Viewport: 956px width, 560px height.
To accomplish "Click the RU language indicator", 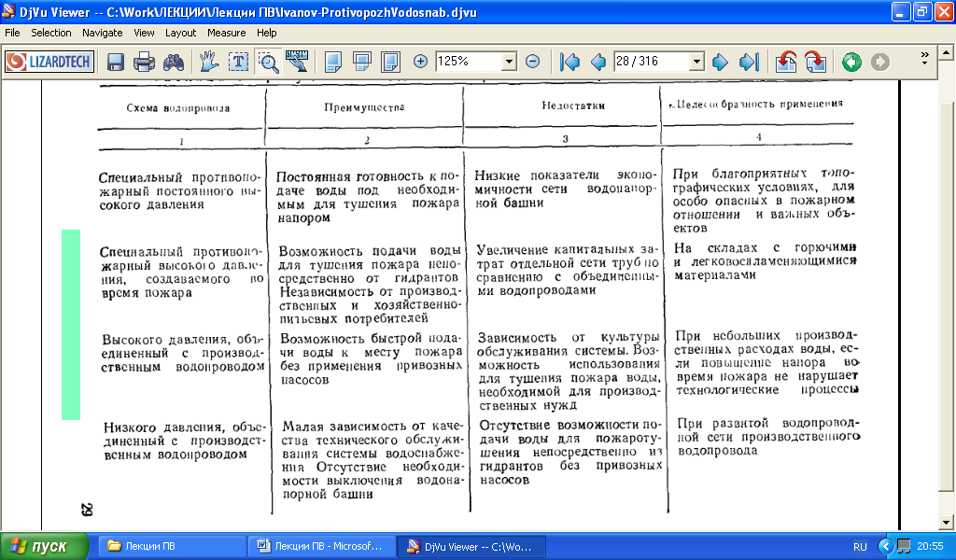I will pos(860,547).
